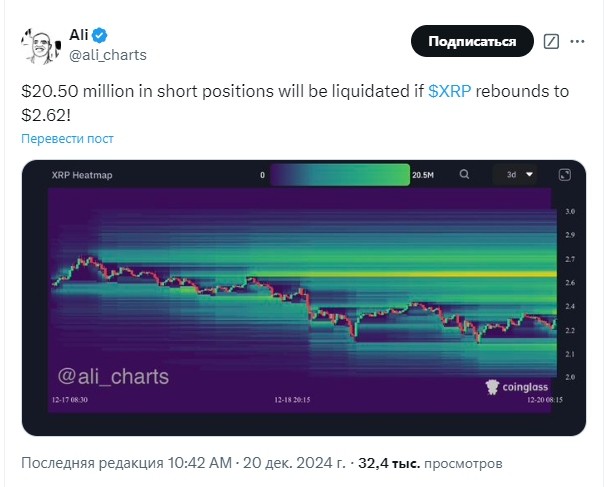604x487 pixels.
Task: Click the Последняя редакция edit history timestamp
Action: 126,463
